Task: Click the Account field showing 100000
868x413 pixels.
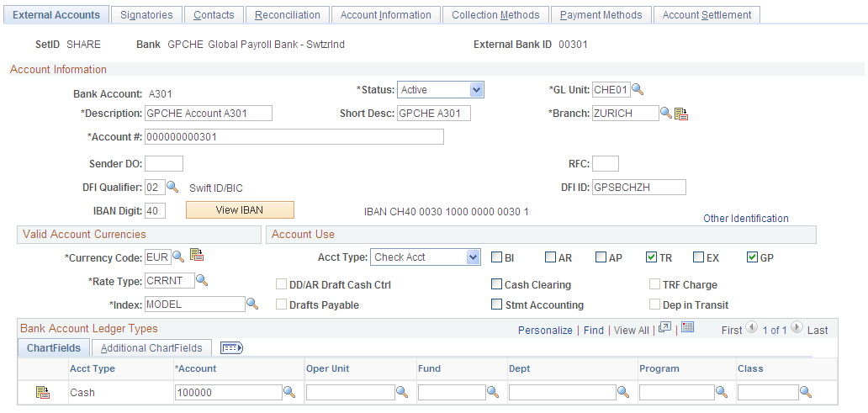Action: (229, 393)
